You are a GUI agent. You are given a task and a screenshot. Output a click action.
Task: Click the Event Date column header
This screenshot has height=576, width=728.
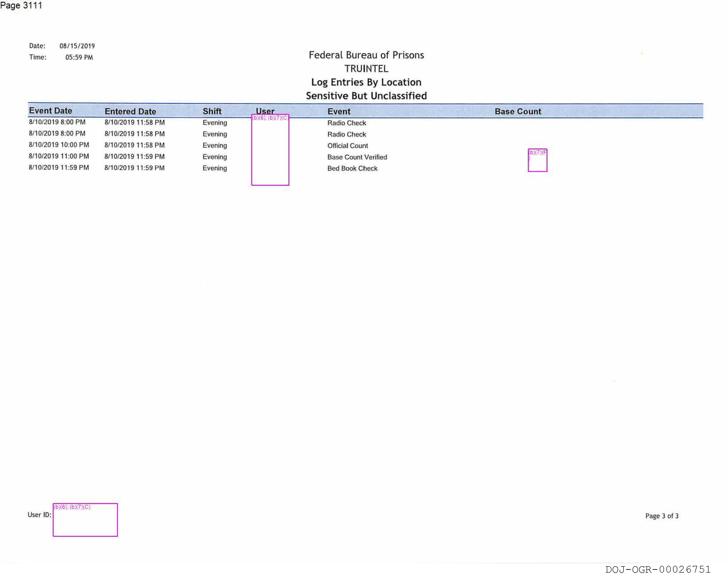(51, 111)
